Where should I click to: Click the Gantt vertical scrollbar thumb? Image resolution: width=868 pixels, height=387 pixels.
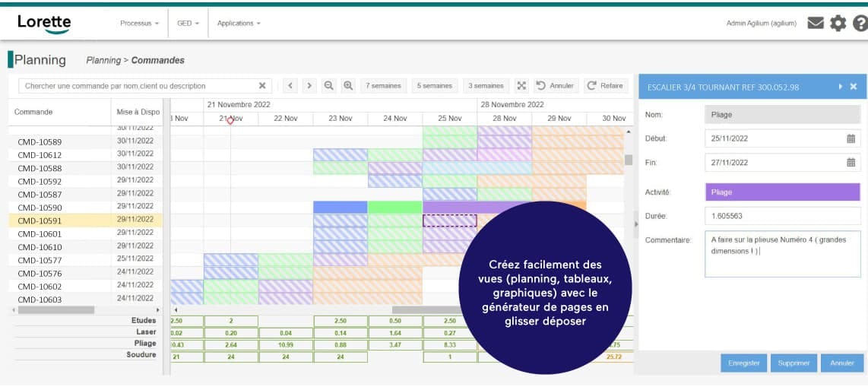pyautogui.click(x=629, y=160)
